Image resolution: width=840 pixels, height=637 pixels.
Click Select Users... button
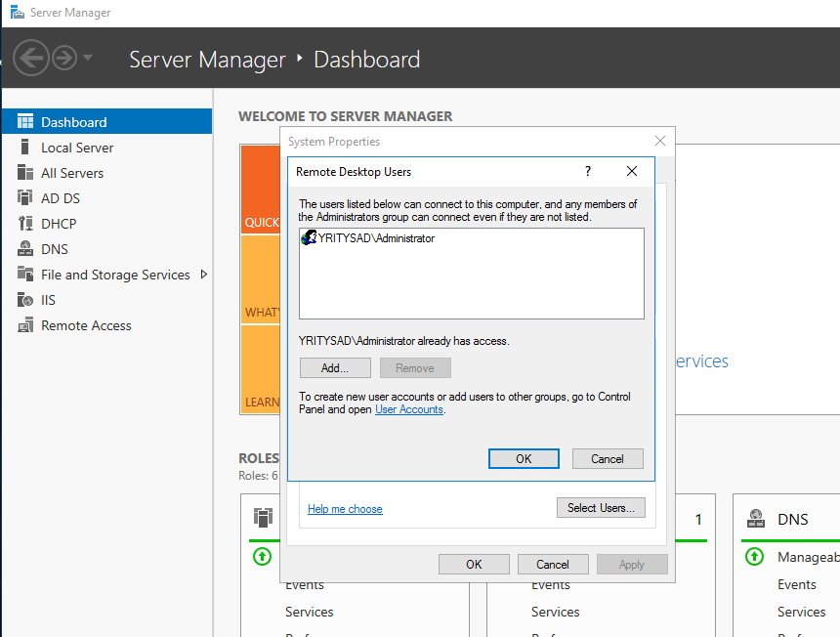pos(601,507)
